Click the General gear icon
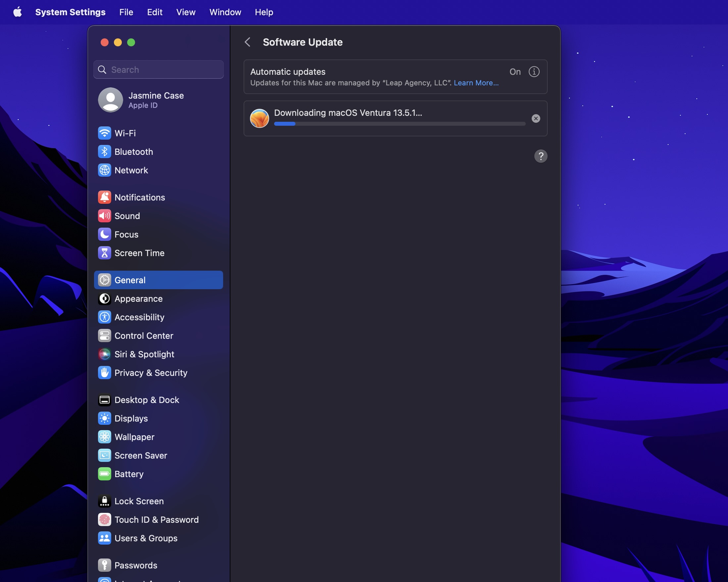Screen dimensions: 728x582 104,280
